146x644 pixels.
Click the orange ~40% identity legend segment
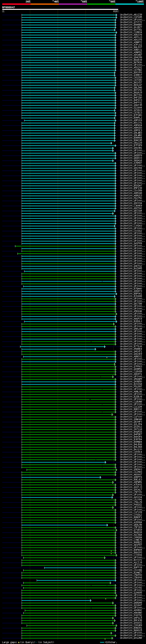click(x=45, y=4)
